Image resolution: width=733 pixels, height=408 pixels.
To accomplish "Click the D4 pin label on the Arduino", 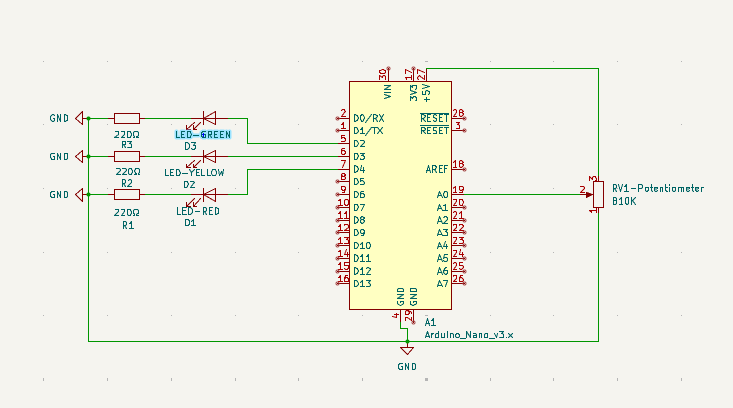I will (359, 169).
